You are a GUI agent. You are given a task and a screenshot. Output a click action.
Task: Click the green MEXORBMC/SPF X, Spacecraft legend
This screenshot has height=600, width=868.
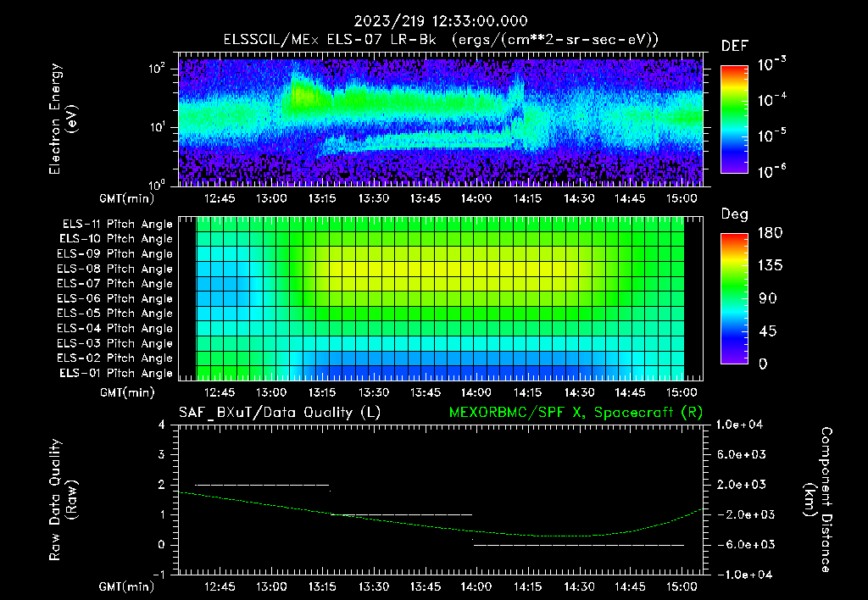tap(576, 413)
